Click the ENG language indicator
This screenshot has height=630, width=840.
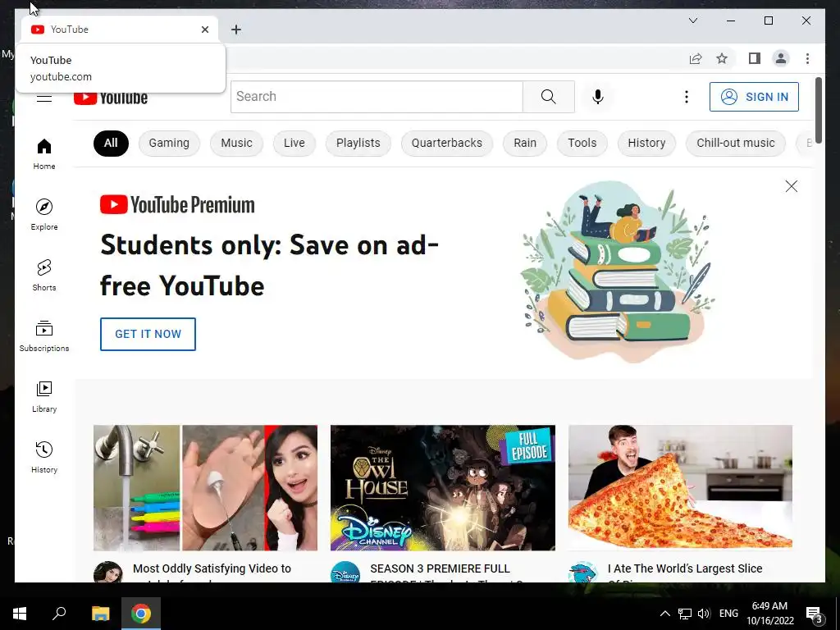728,614
